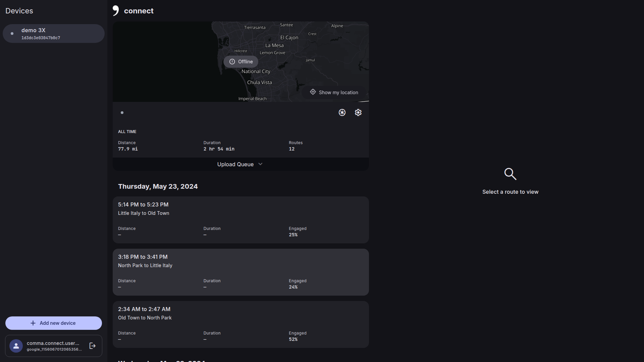Select the demo 3X device
The height and width of the screenshot is (362, 644).
coord(54,34)
